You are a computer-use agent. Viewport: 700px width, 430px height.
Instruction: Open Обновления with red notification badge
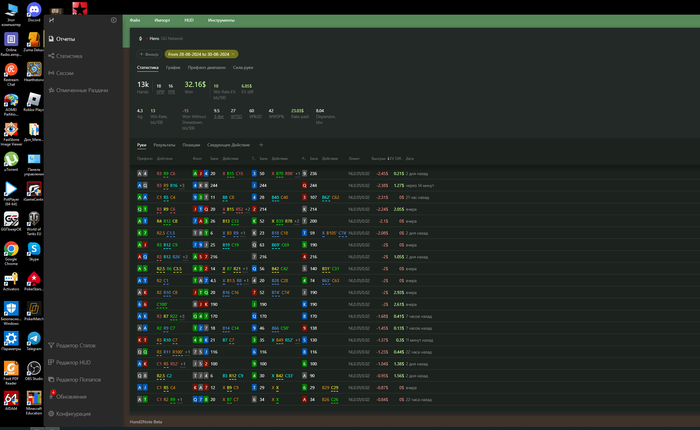(x=67, y=397)
